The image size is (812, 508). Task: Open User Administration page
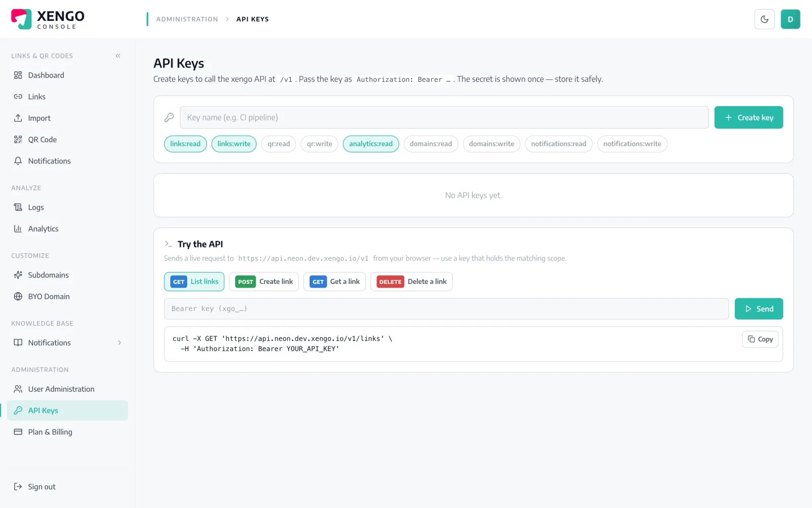coord(67,389)
